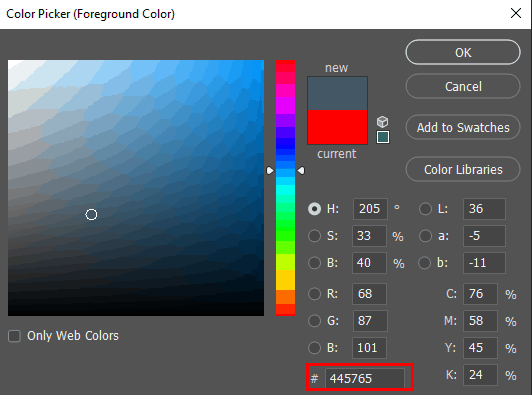Select the Lab b radio button

[x=425, y=263]
